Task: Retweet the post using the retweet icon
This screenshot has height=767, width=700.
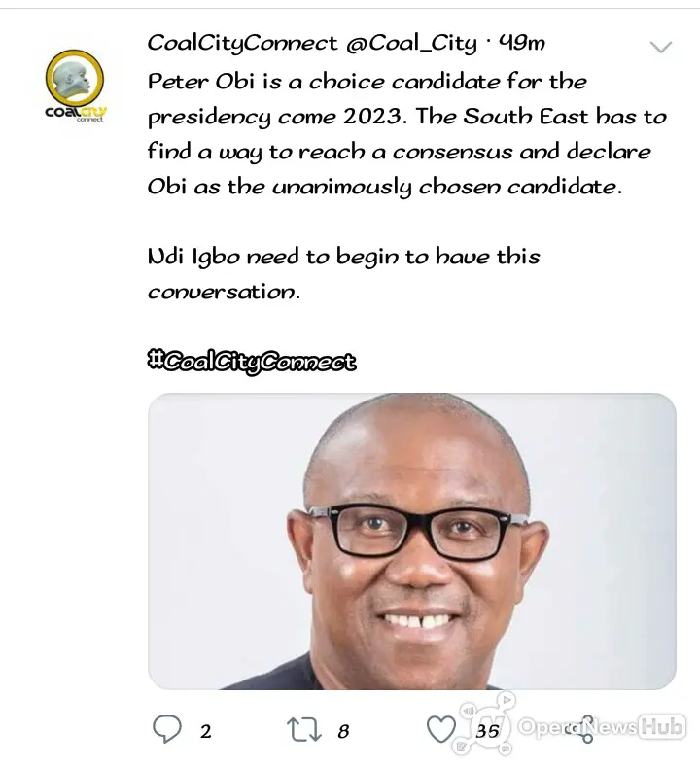Action: click(303, 729)
